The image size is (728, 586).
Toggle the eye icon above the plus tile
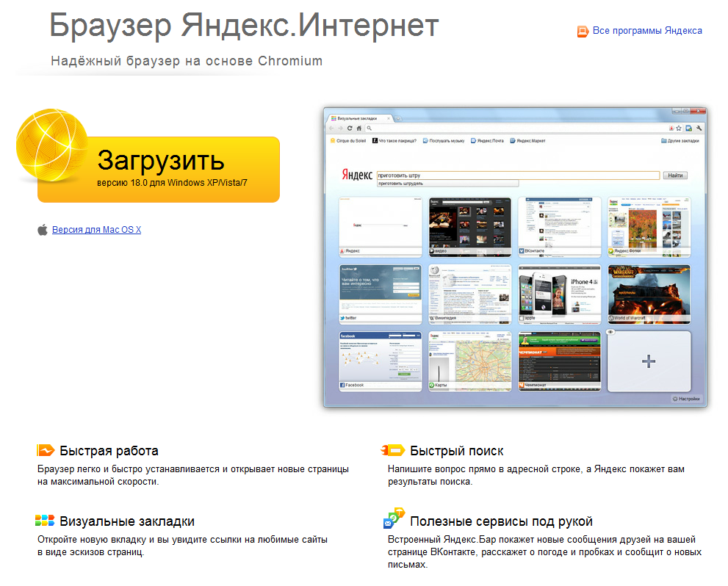tap(611, 332)
